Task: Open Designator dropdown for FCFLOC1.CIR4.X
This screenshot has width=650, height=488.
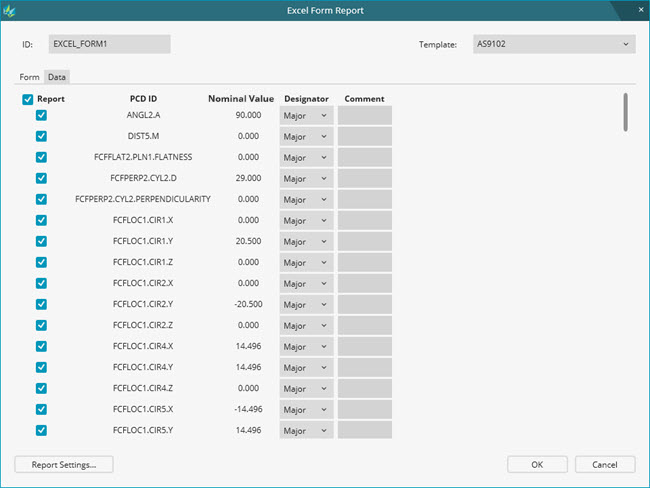Action: pos(305,346)
